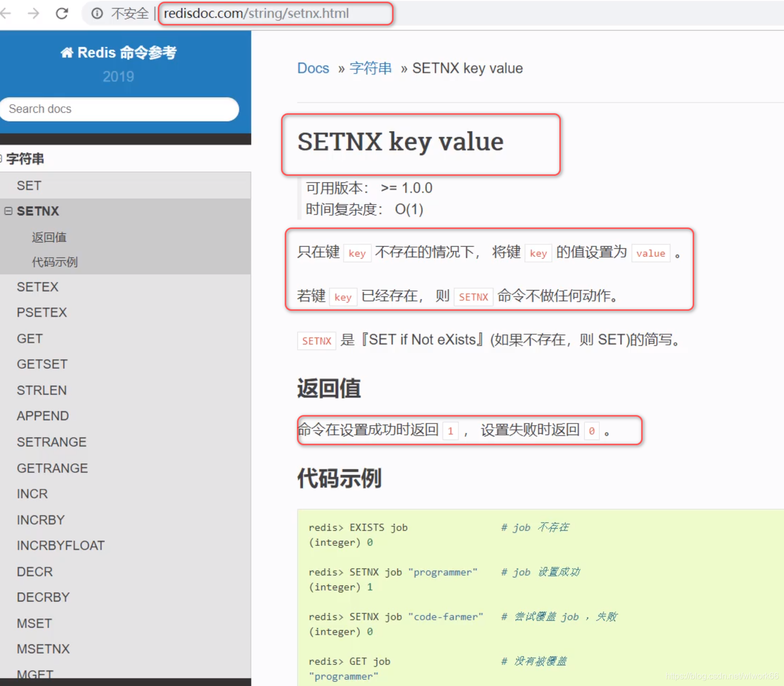Viewport: 784px width, 686px height.
Task: Open MSET in the sidebar
Action: pos(35,623)
